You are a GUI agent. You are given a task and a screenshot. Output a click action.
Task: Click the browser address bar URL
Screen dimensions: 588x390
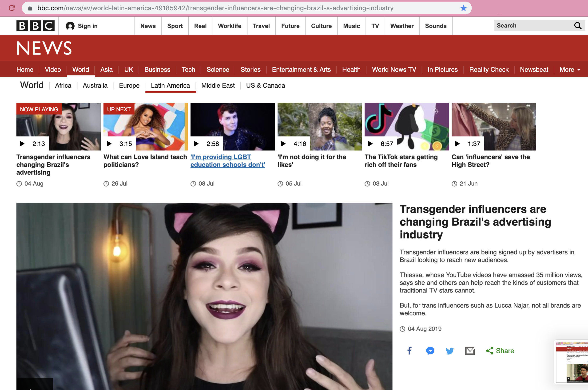click(215, 8)
